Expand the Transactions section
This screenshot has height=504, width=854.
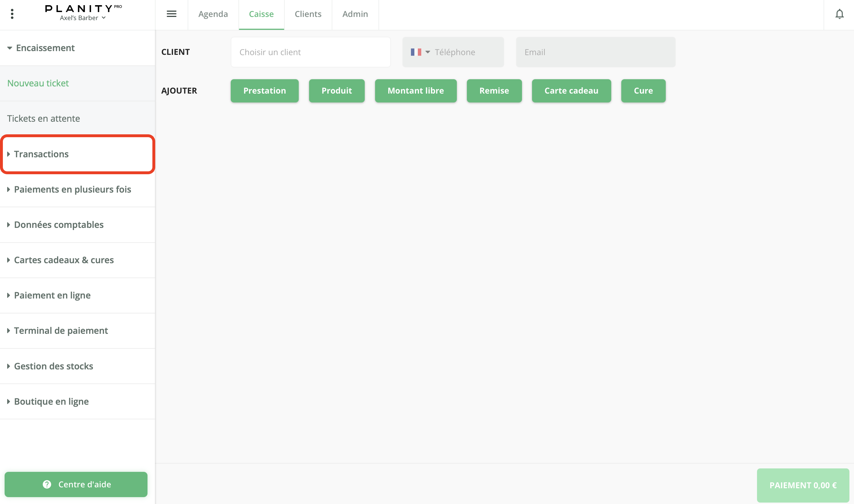coord(41,154)
